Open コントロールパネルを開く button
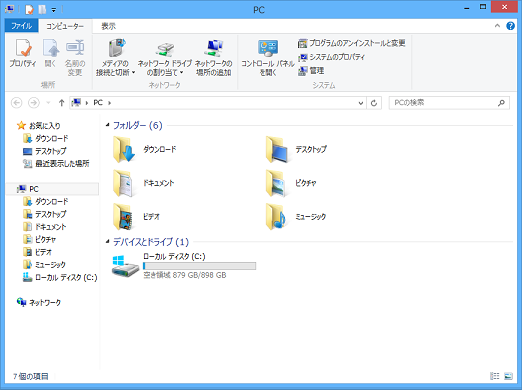Viewport: 522px width, 390px height. tap(268, 57)
